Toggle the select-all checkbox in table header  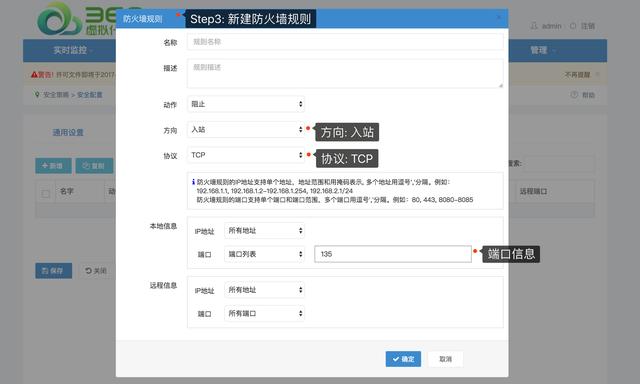coord(46,193)
